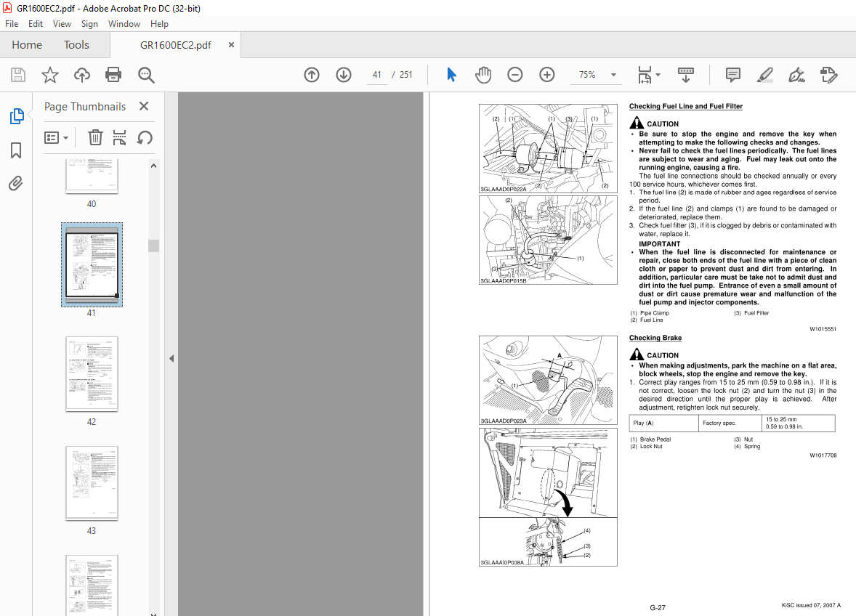
Task: Open thumbnails options menu dropdown
Action: click(56, 137)
